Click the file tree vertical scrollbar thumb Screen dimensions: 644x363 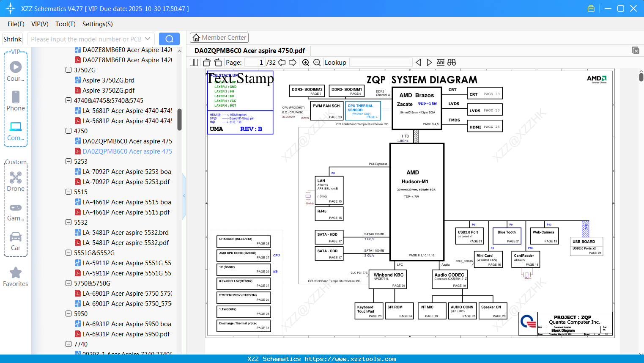[179, 120]
